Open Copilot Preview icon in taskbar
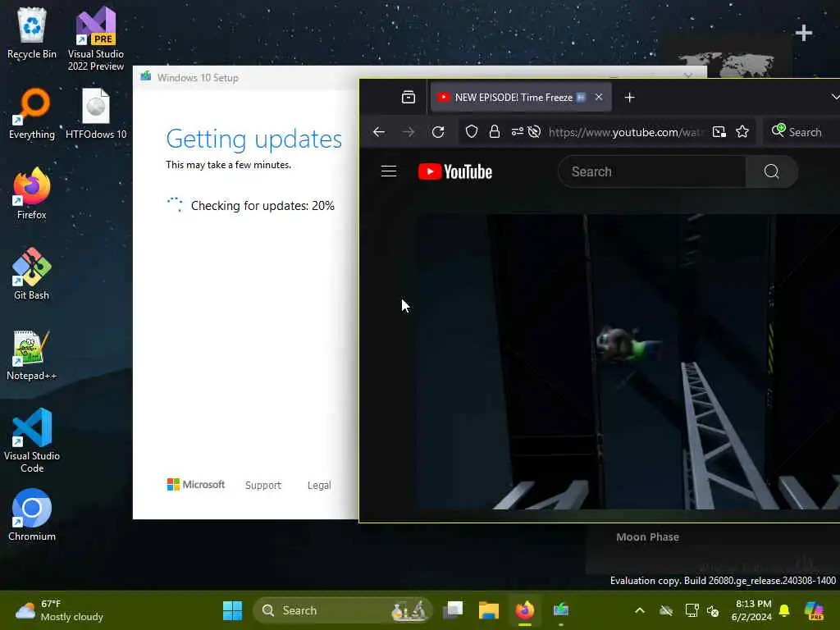The width and height of the screenshot is (840, 630). pos(814,610)
